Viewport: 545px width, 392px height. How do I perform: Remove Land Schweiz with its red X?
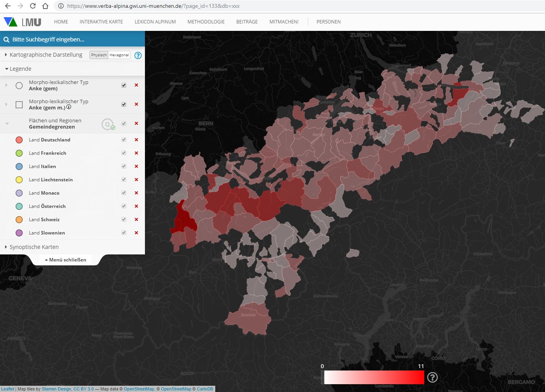click(136, 220)
